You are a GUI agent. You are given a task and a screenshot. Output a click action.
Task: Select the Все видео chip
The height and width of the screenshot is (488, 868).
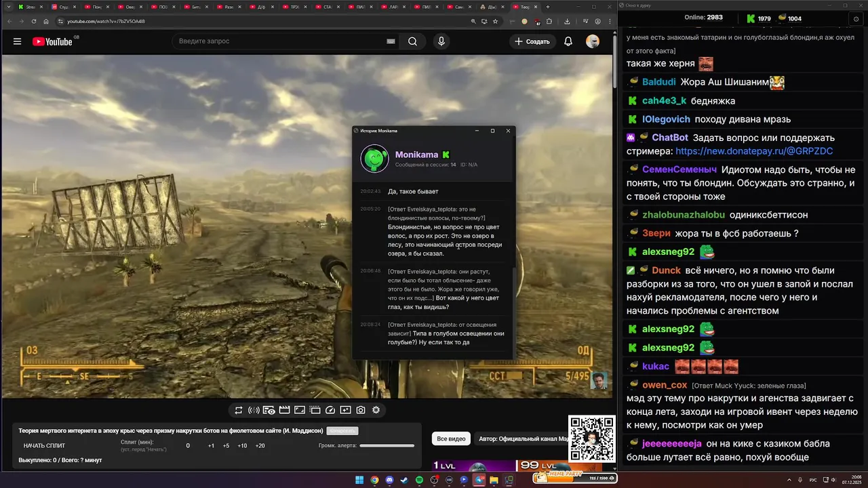[451, 439]
